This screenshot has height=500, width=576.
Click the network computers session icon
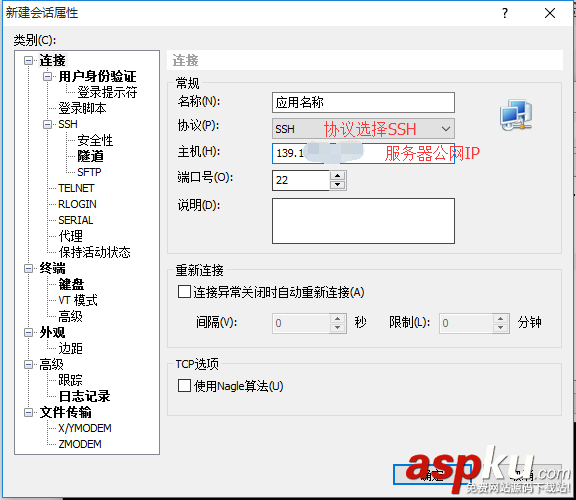516,115
